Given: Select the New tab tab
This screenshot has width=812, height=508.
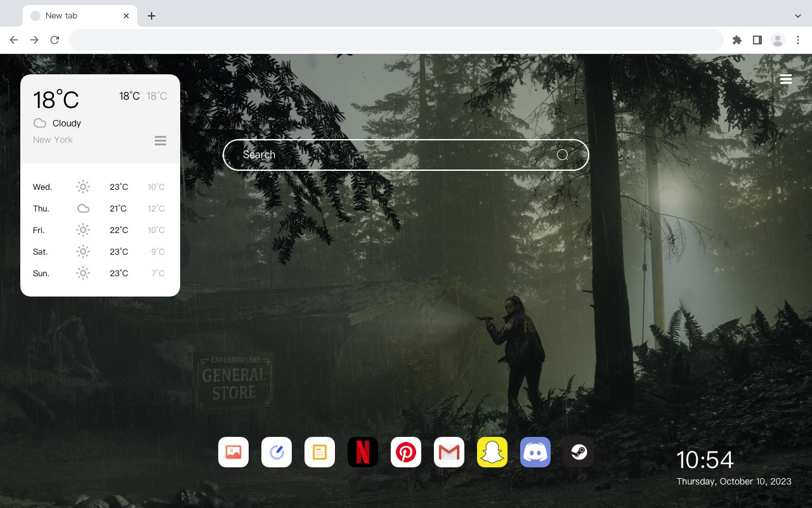Looking at the screenshot, I should click(80, 16).
